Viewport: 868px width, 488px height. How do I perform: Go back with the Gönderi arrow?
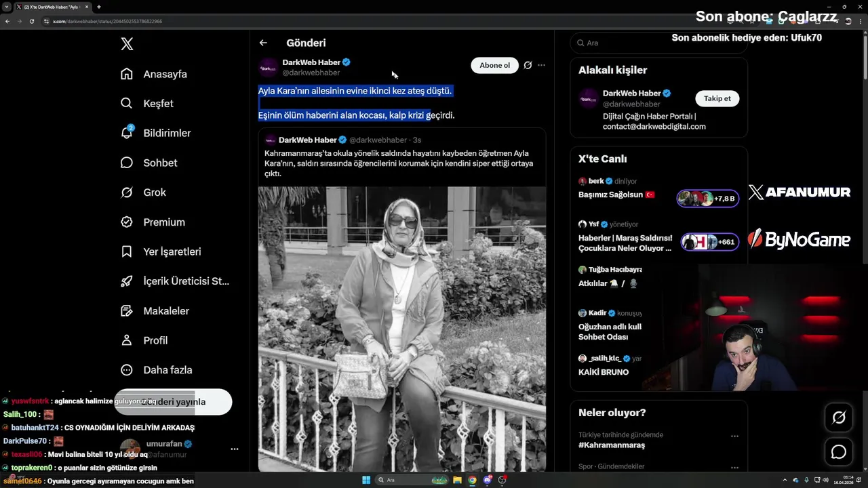(x=263, y=43)
